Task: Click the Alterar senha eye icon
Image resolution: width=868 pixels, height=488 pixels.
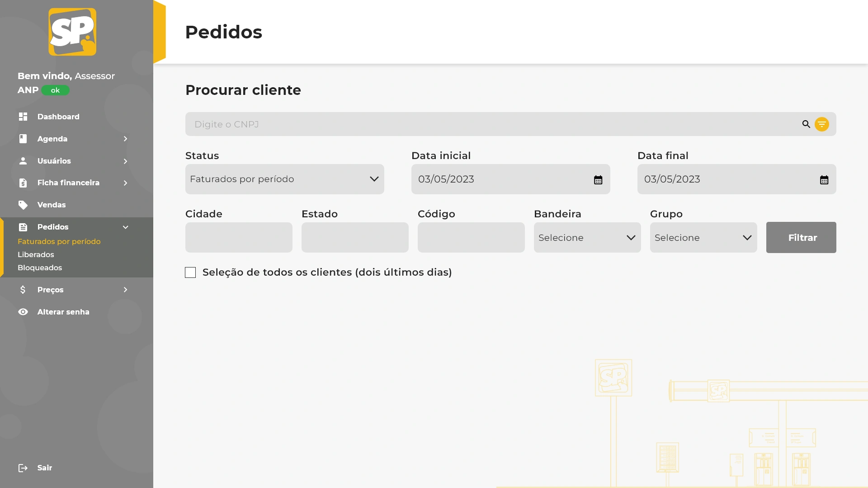Action: [23, 312]
